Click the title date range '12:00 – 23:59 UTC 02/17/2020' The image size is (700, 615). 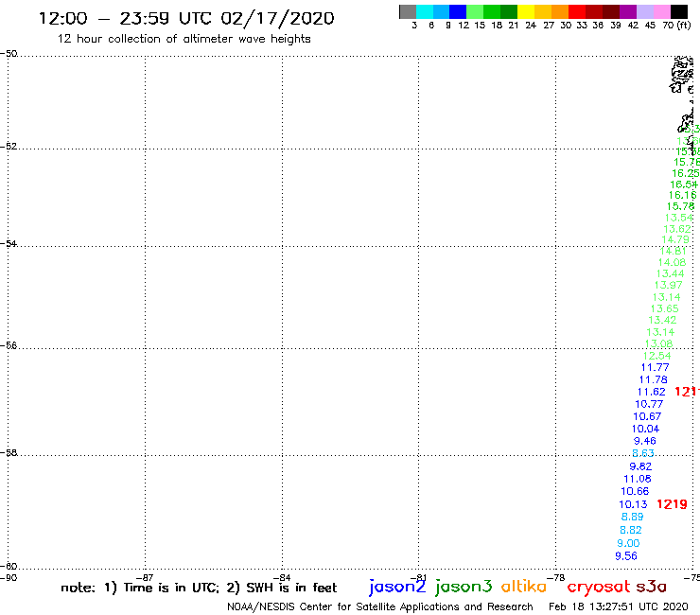click(186, 18)
